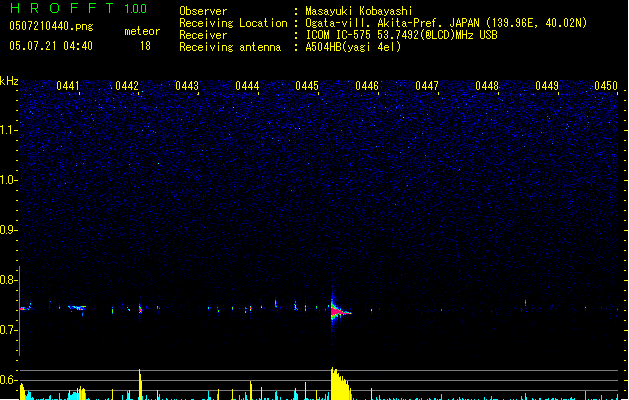Click the Receiver label

(x=203, y=35)
